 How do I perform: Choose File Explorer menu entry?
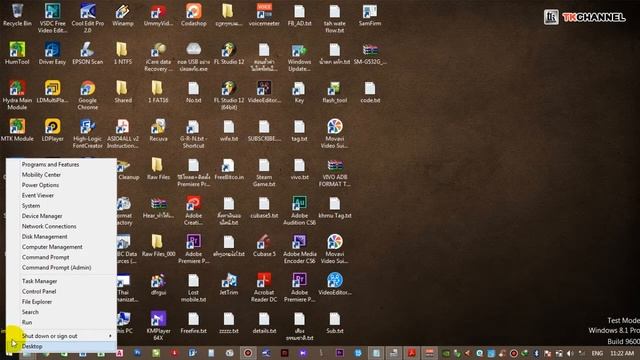(37, 302)
